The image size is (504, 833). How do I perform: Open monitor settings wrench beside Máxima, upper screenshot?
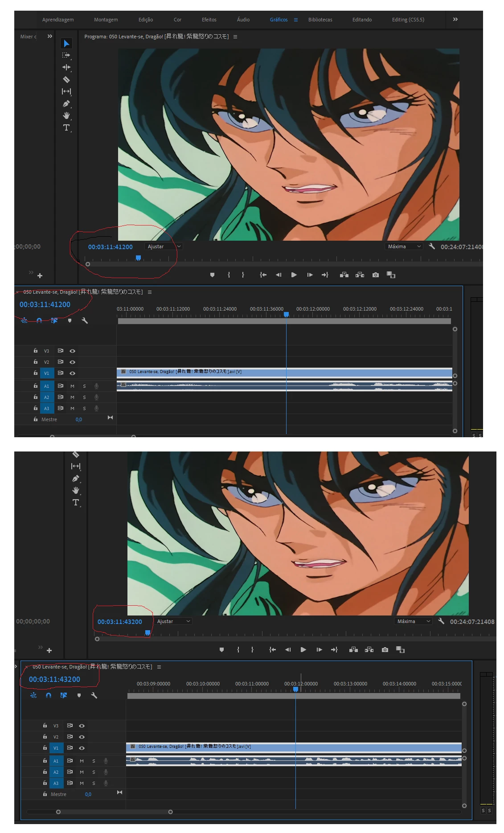(x=431, y=246)
